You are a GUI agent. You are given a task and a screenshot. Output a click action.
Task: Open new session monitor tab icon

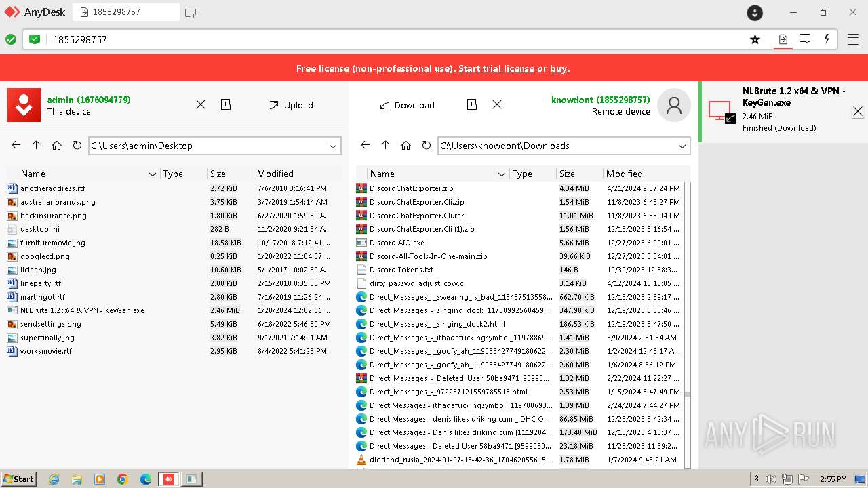coord(191,13)
